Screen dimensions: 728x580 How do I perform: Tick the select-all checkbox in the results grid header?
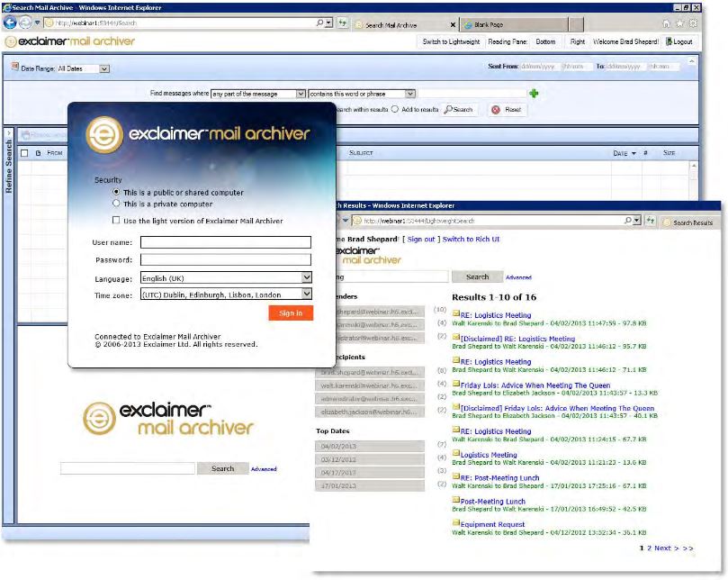click(24, 153)
